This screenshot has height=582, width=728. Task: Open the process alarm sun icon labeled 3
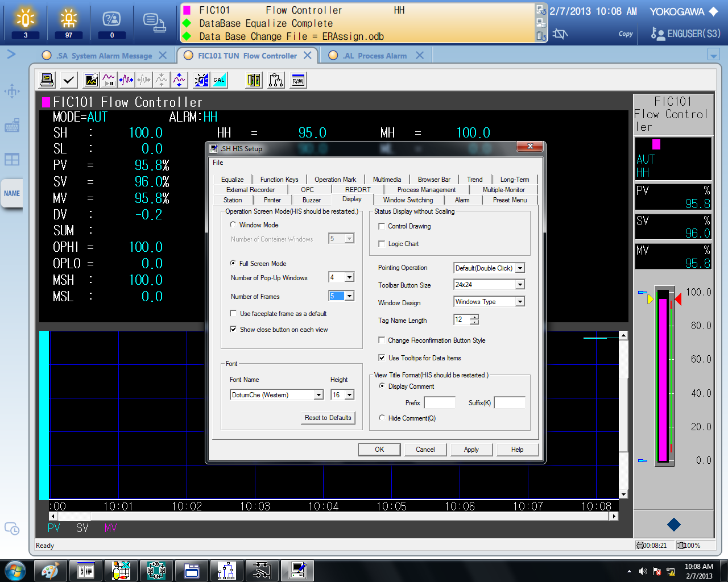coord(26,23)
